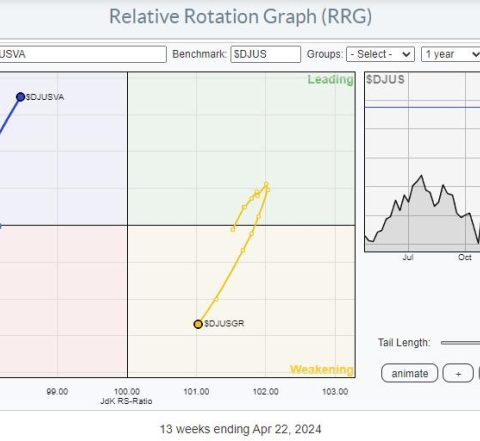Click the symbols input field containing USVA
The image size is (480, 441).
coord(83,54)
